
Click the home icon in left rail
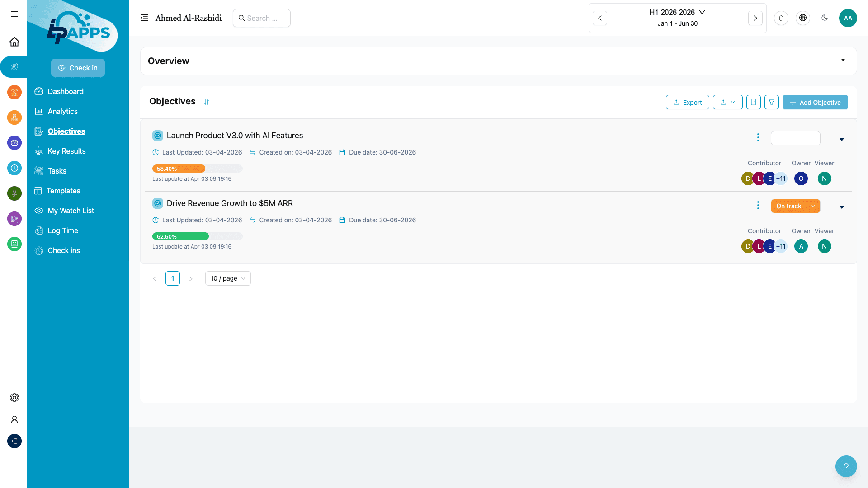pyautogui.click(x=14, y=42)
